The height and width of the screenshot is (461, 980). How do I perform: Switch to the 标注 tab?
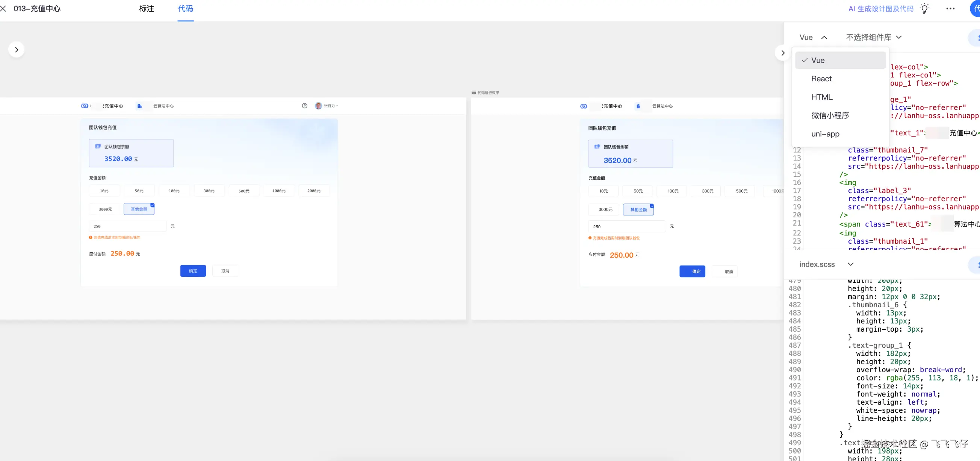(147, 8)
